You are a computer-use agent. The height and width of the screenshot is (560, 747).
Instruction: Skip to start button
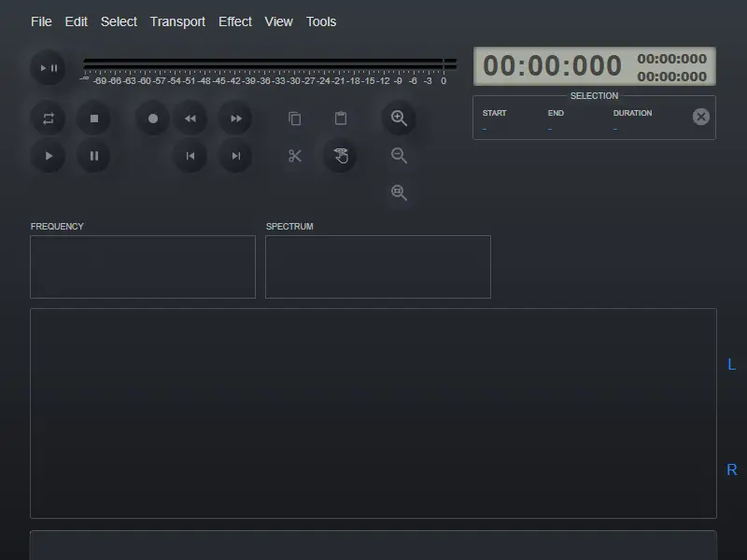pyautogui.click(x=190, y=156)
